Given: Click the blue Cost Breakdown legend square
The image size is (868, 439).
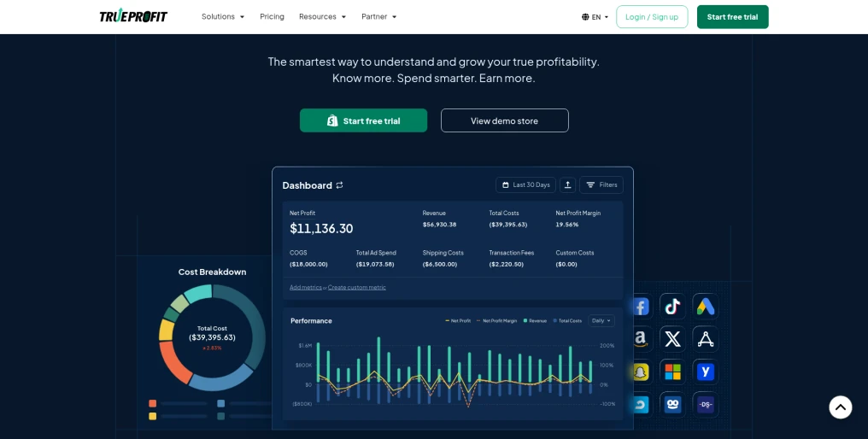Looking at the screenshot, I should (221, 404).
